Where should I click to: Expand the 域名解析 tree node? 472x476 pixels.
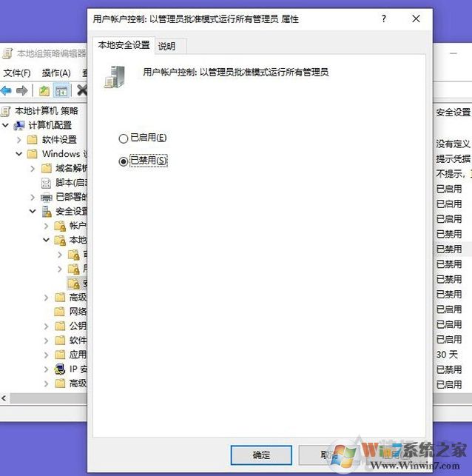pyautogui.click(x=33, y=169)
